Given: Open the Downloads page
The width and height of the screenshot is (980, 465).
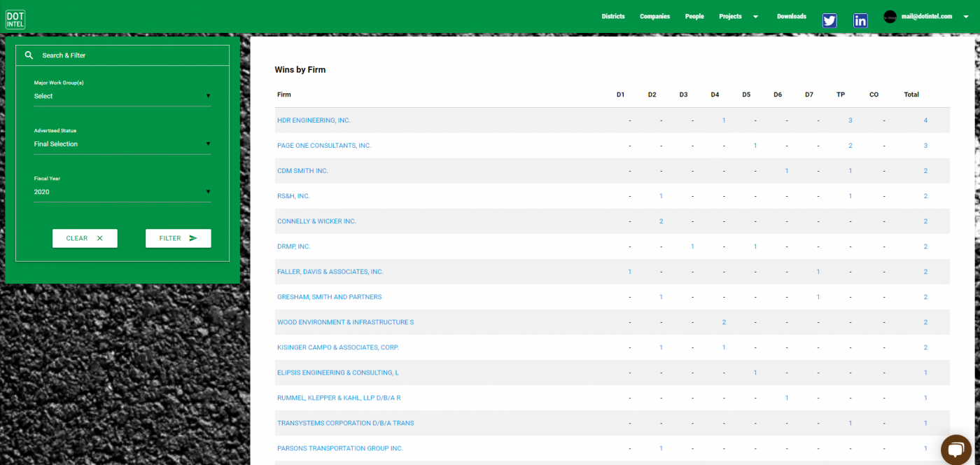Looking at the screenshot, I should 791,16.
